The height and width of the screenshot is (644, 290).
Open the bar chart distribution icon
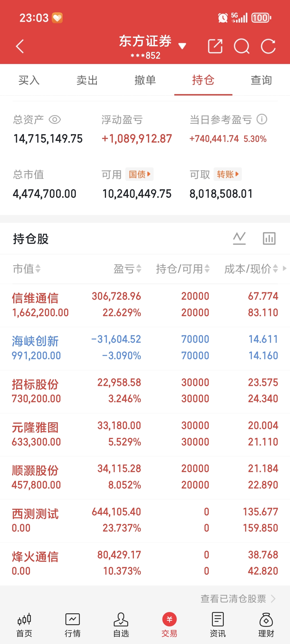click(269, 238)
